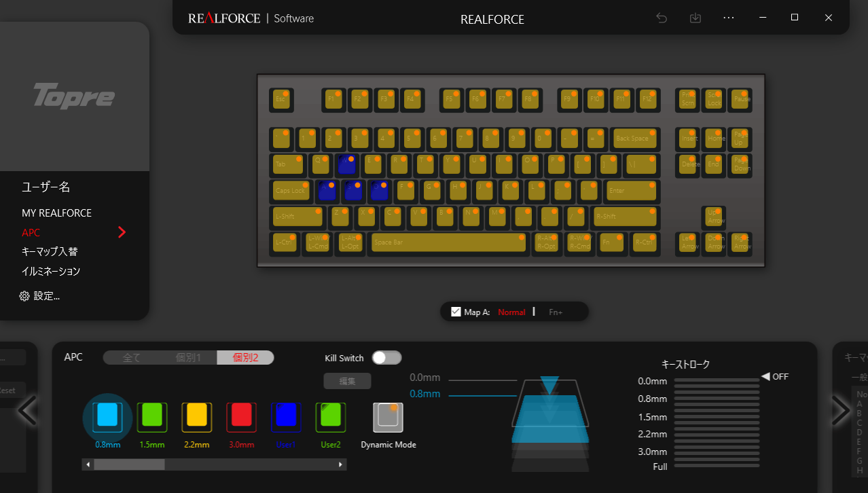Switch to the 個別2 APC tab

245,358
